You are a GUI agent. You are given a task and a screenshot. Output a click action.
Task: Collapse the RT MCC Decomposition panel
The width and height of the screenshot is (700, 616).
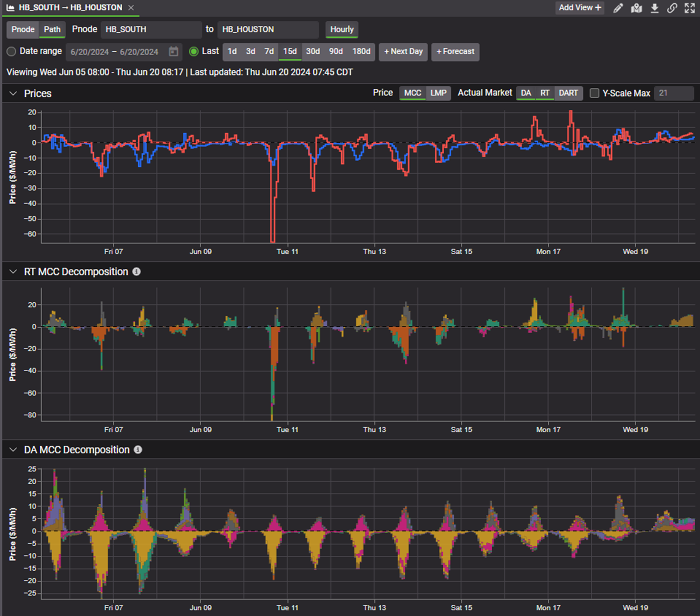(13, 272)
